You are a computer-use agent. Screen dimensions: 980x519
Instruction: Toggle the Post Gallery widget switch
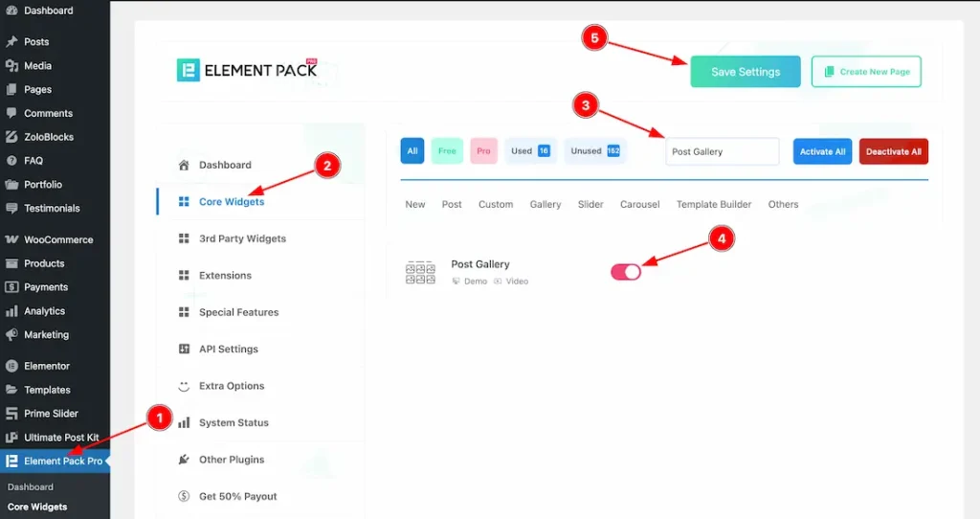click(626, 272)
